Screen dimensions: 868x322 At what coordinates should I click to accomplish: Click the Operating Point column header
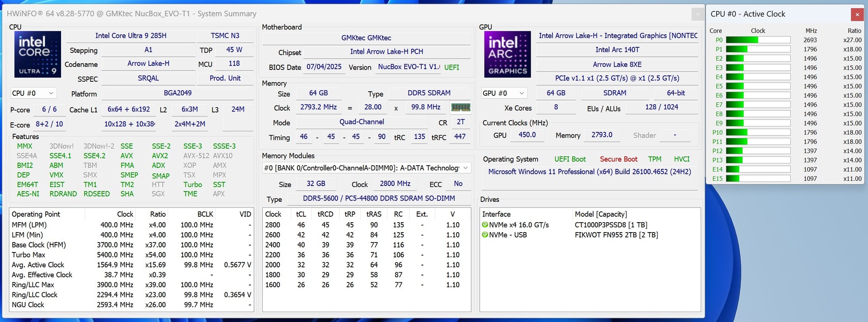tap(36, 214)
